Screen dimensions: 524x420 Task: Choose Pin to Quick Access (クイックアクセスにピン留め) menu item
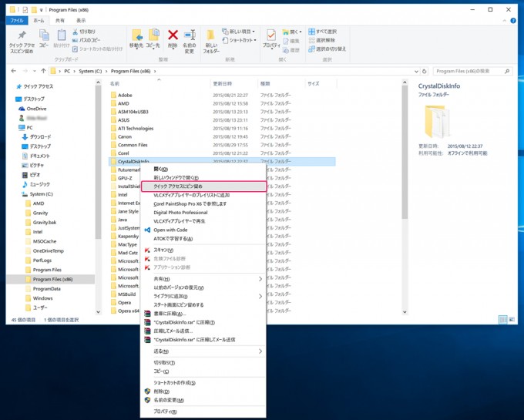pos(203,186)
